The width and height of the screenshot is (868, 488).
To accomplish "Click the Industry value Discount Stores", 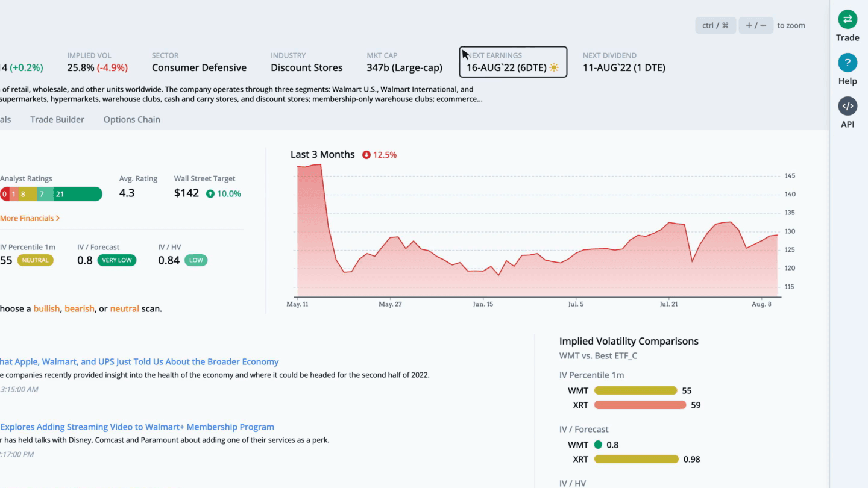I will coord(307,67).
